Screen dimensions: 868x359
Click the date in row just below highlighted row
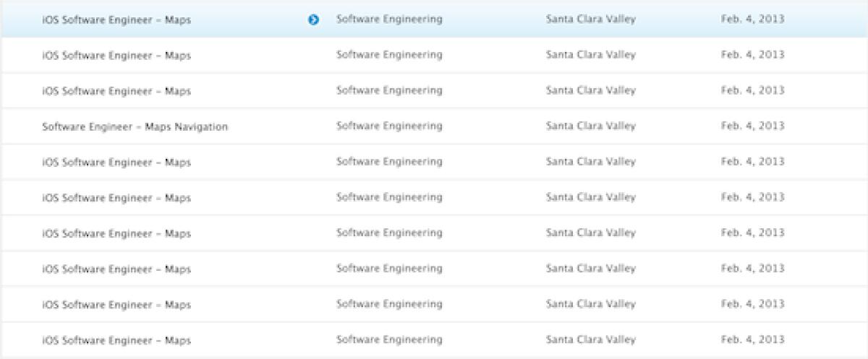752,55
